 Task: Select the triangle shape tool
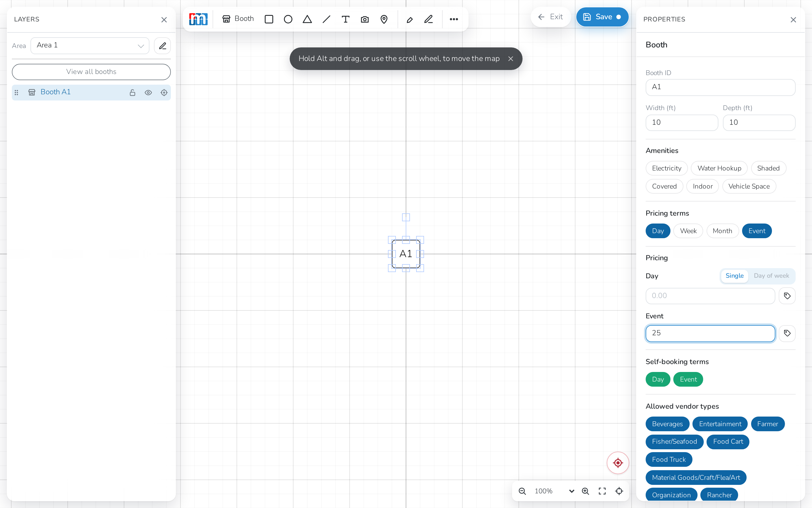[307, 19]
